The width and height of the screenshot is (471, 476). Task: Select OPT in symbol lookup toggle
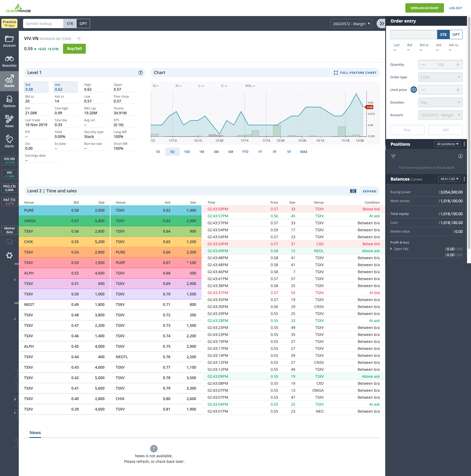point(83,24)
